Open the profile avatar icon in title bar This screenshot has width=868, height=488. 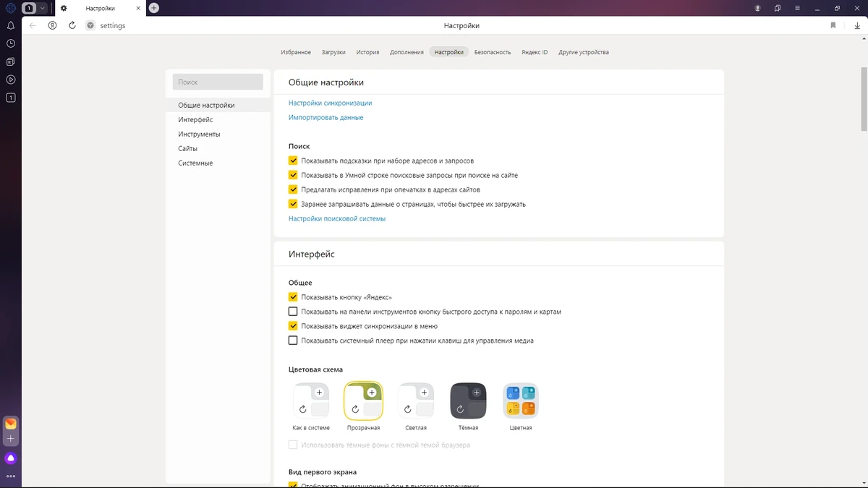click(758, 8)
